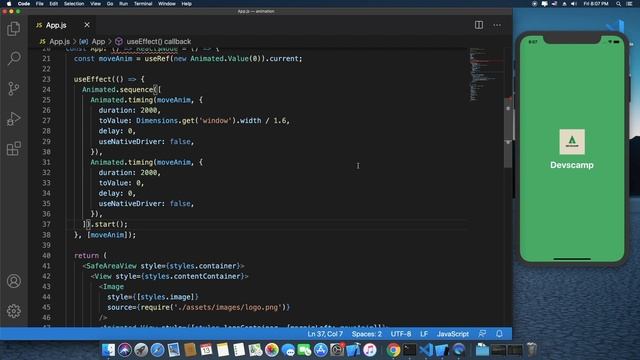Click the feedback icon in the status bar
640x360 pixels.
coord(482,333)
